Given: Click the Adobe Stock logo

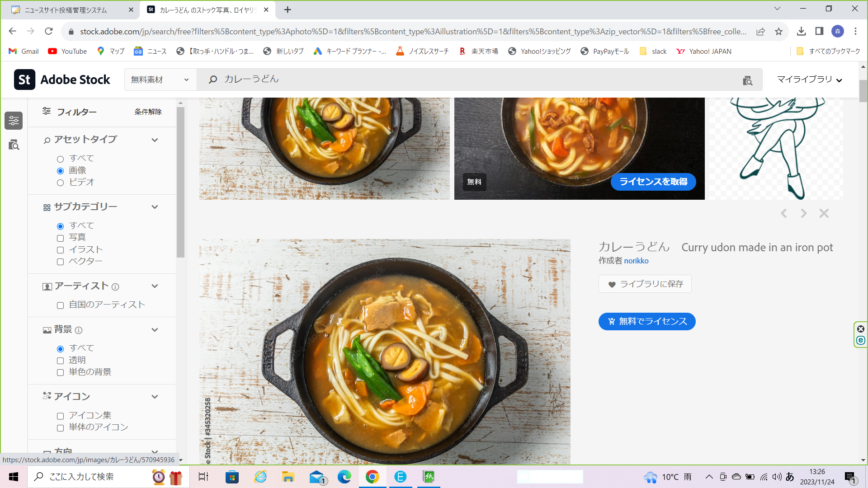Looking at the screenshot, I should [62, 80].
